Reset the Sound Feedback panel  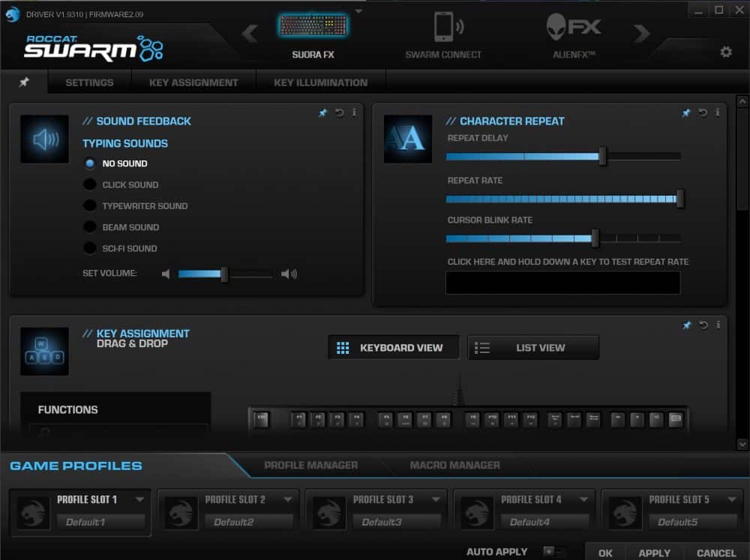[x=339, y=113]
